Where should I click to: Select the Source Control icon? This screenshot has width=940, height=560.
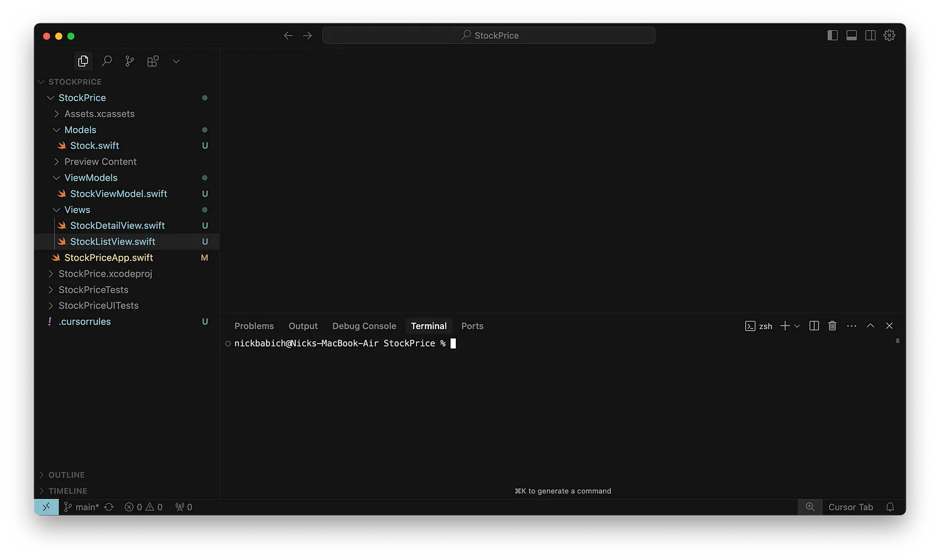[129, 60]
